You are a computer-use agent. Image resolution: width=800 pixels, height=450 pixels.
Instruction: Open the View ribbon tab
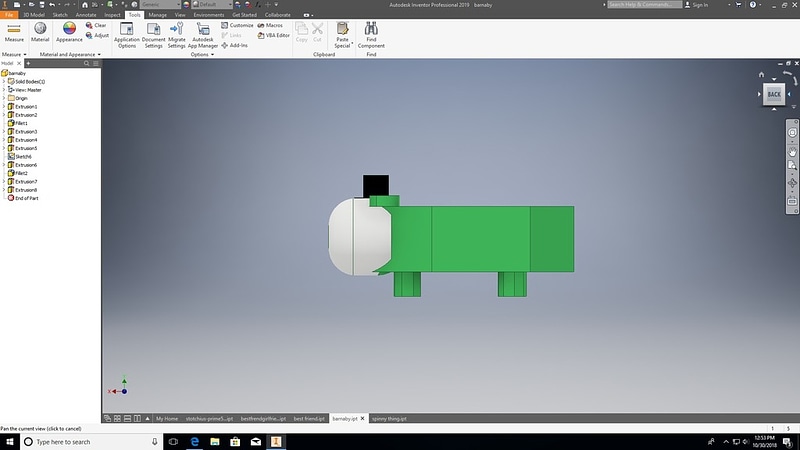point(180,15)
